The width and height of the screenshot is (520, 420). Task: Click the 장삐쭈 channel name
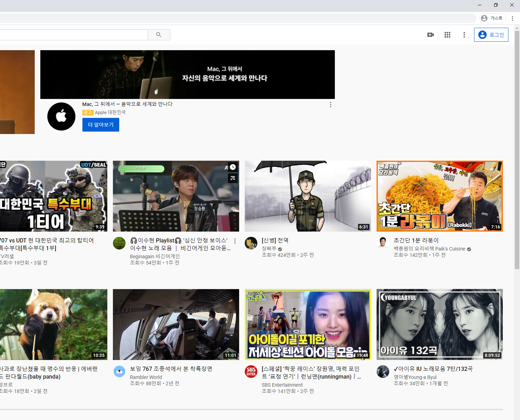pos(269,249)
